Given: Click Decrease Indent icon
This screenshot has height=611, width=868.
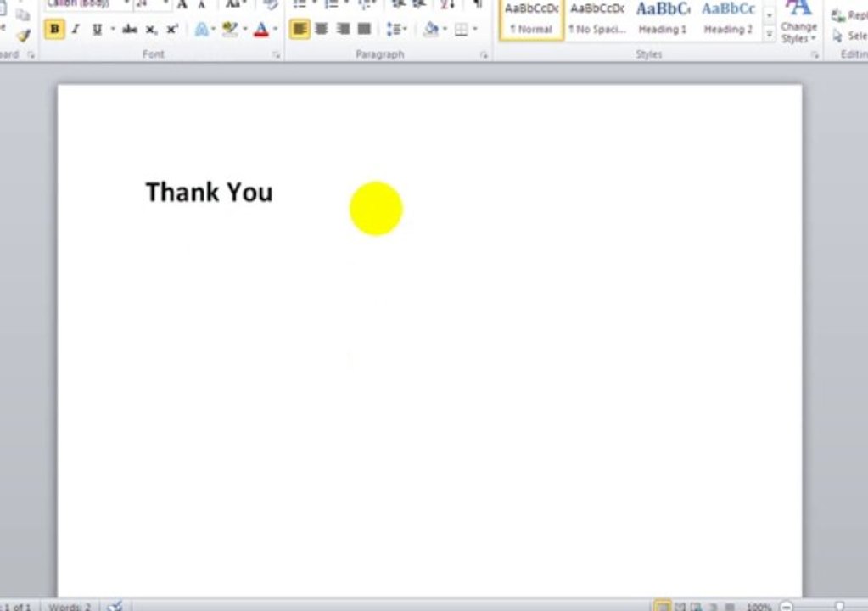Looking at the screenshot, I should [397, 4].
